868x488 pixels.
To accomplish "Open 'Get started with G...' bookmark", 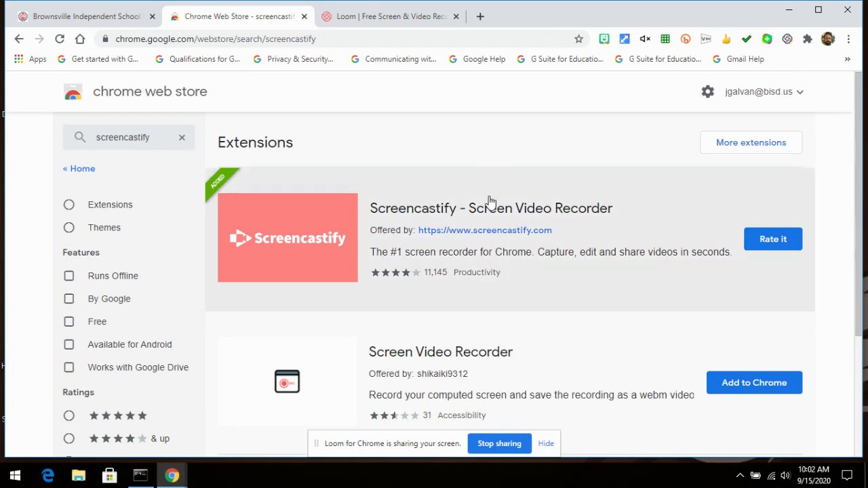I will tap(98, 59).
